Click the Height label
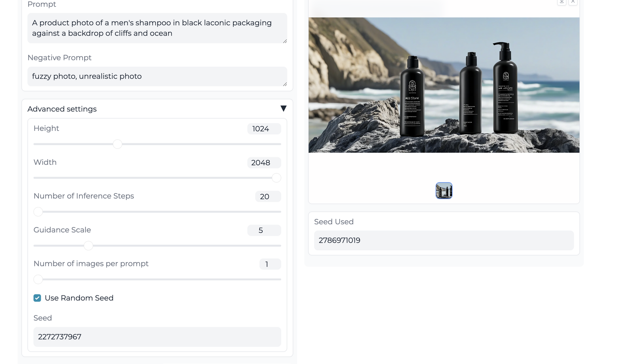Screen dimensions: 620x364 click(x=46, y=128)
